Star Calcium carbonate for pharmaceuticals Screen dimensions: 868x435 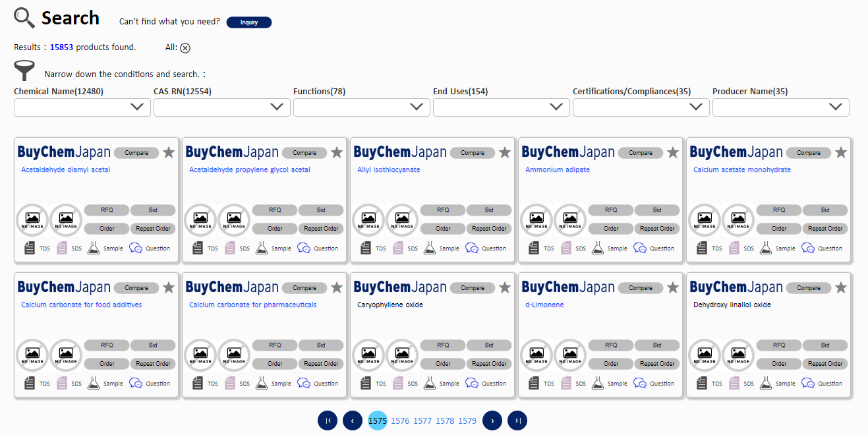coord(337,287)
